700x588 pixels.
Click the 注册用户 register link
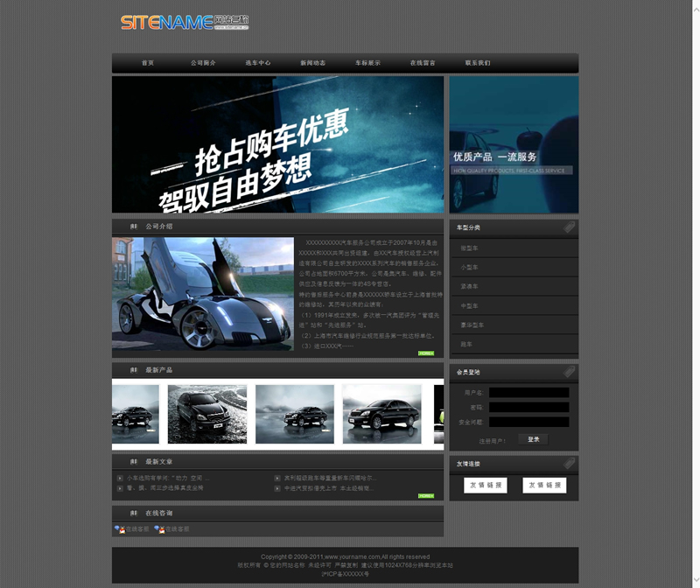coord(492,440)
